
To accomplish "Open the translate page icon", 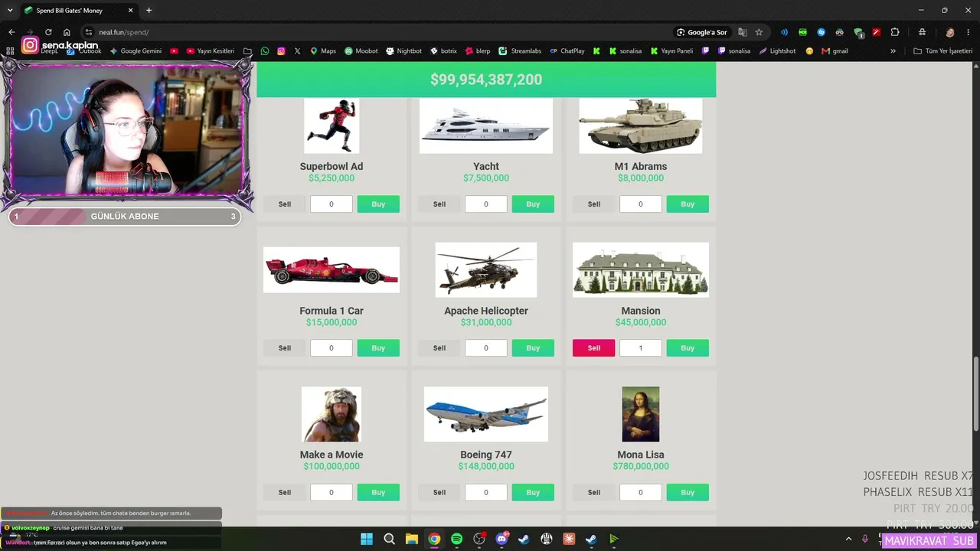I will coord(742,32).
